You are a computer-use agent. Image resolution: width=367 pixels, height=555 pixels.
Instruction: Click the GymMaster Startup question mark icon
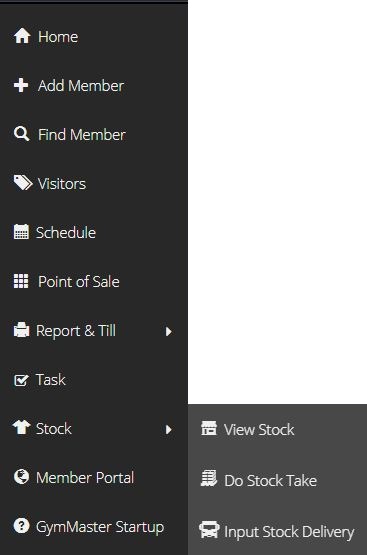[21, 526]
